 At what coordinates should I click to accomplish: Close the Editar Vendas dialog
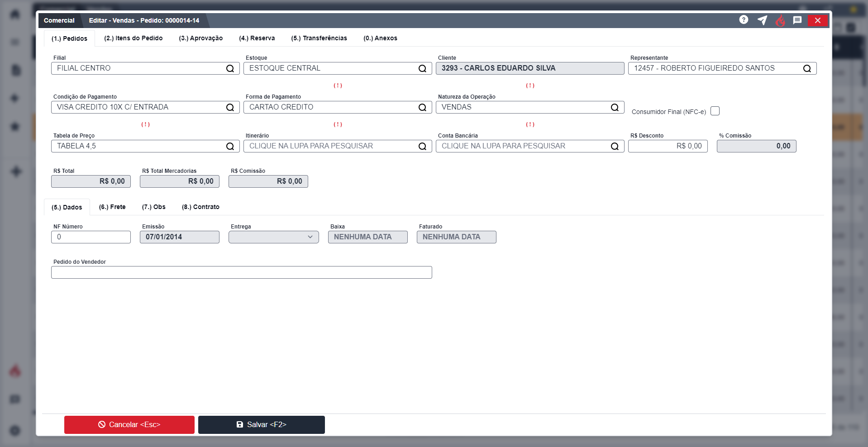(818, 20)
